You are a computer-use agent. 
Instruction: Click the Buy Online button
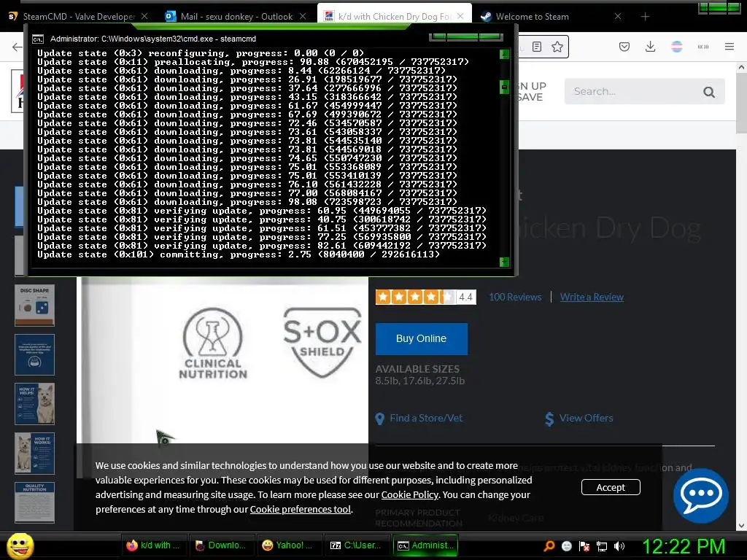(421, 338)
